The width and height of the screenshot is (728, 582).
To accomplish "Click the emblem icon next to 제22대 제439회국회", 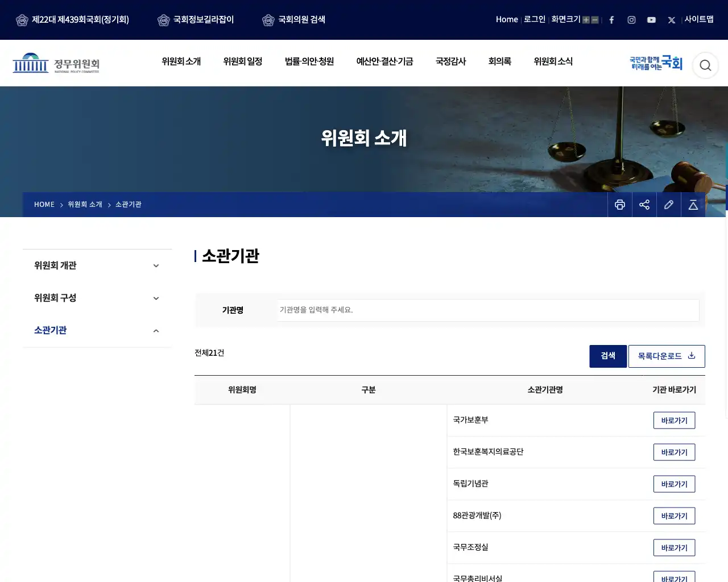I will pyautogui.click(x=22, y=20).
